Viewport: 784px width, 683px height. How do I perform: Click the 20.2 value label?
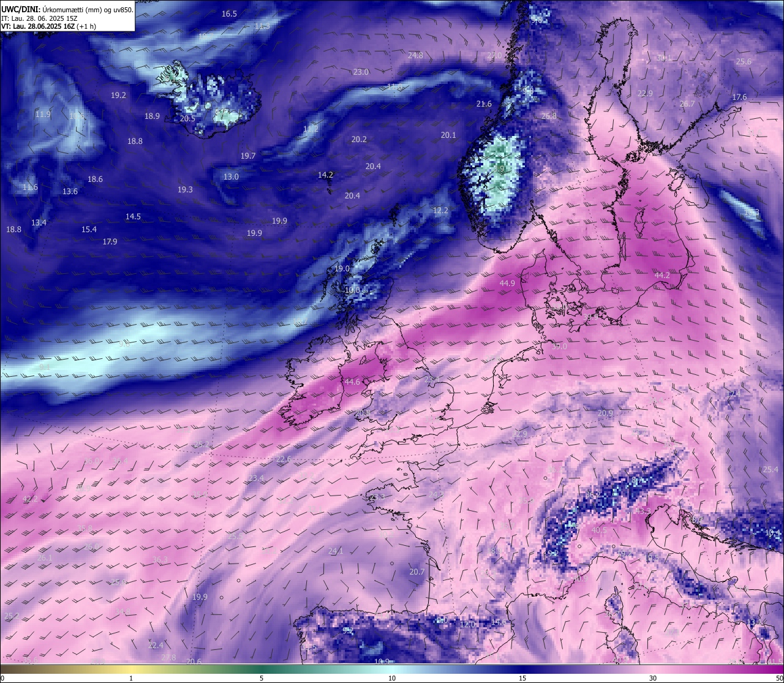pyautogui.click(x=359, y=139)
